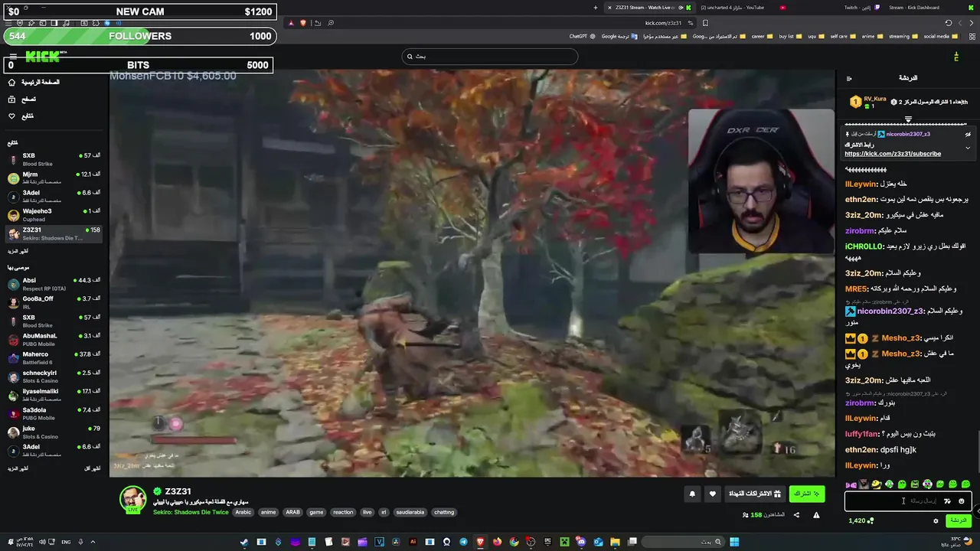Image resolution: width=980 pixels, height=551 pixels.
Task: Send chat message with green button
Action: 958,520
